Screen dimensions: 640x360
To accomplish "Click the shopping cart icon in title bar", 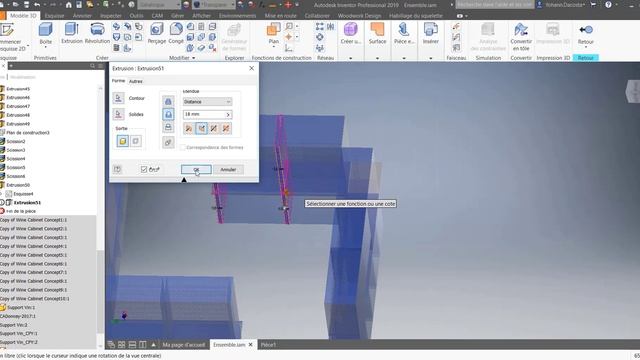I will pos(593,5).
